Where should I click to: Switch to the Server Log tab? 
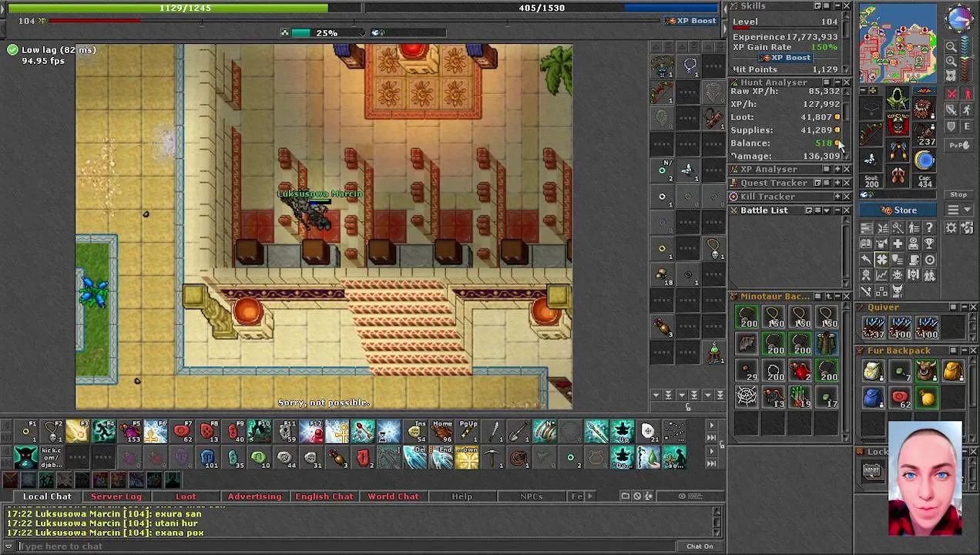[116, 496]
